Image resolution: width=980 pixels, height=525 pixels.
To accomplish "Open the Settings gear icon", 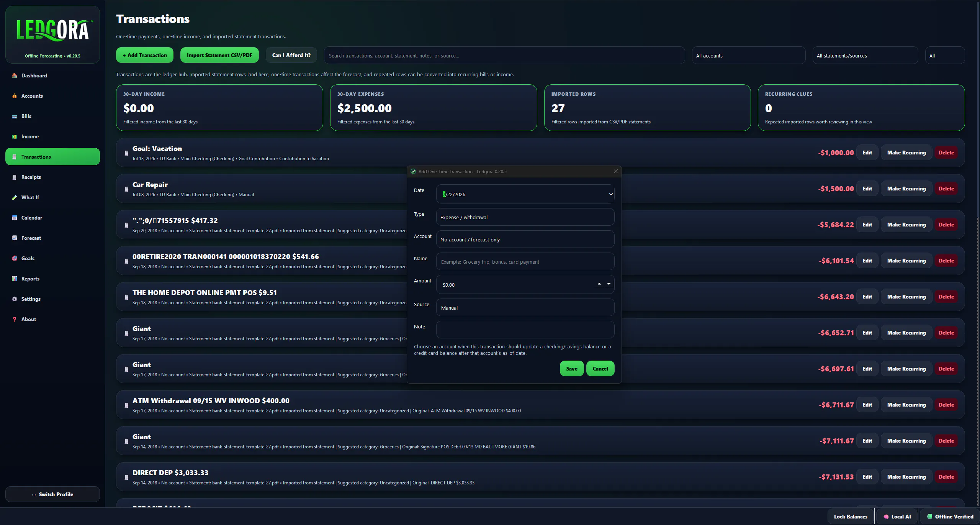I will [15, 299].
